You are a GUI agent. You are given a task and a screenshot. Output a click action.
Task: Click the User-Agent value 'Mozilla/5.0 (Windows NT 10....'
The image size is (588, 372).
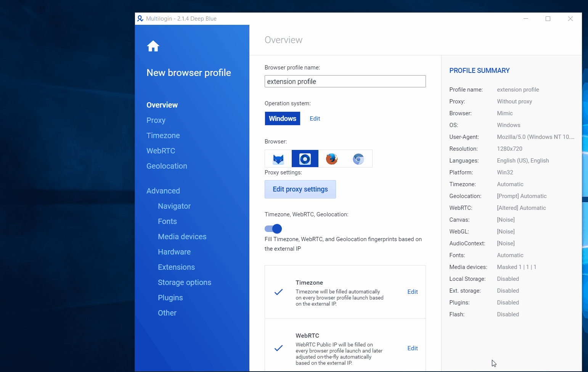[x=535, y=137]
